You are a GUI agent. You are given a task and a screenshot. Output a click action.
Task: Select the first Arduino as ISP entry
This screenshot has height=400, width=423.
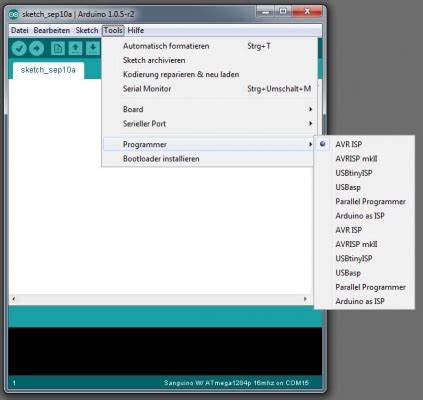click(364, 216)
